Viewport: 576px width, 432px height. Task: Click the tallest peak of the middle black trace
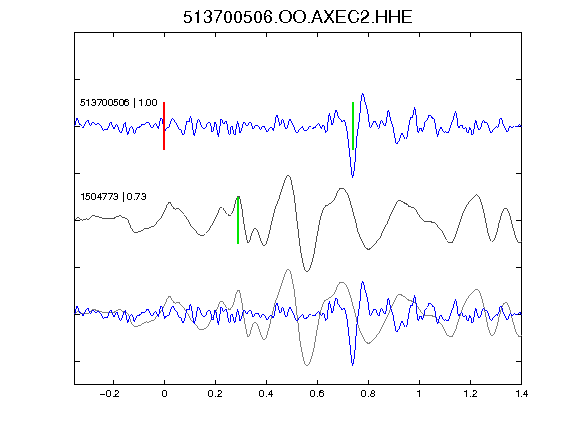pos(288,176)
